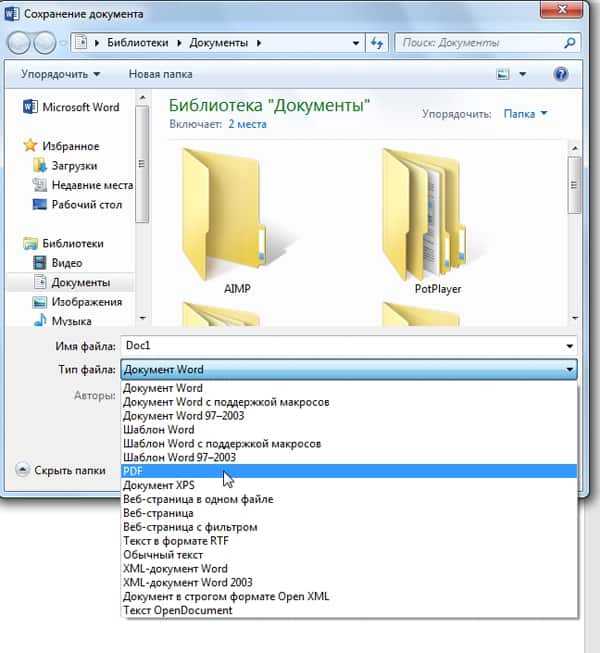Select Веб-страница с фильтром
Screen dimensions: 600x653
(349, 527)
